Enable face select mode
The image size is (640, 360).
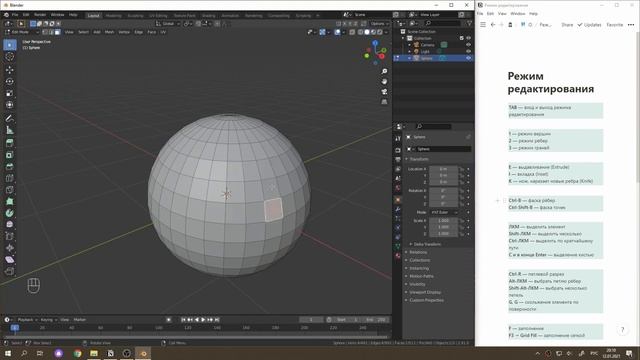(x=57, y=32)
